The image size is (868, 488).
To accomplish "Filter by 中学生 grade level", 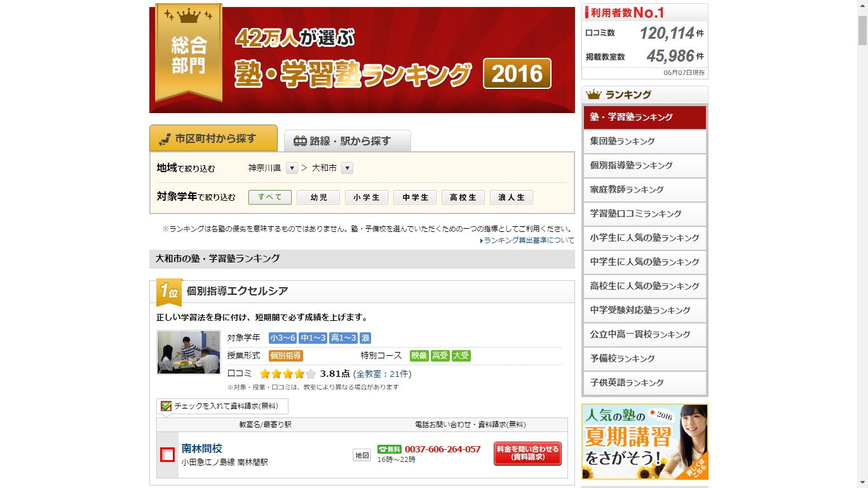I will pyautogui.click(x=414, y=198).
